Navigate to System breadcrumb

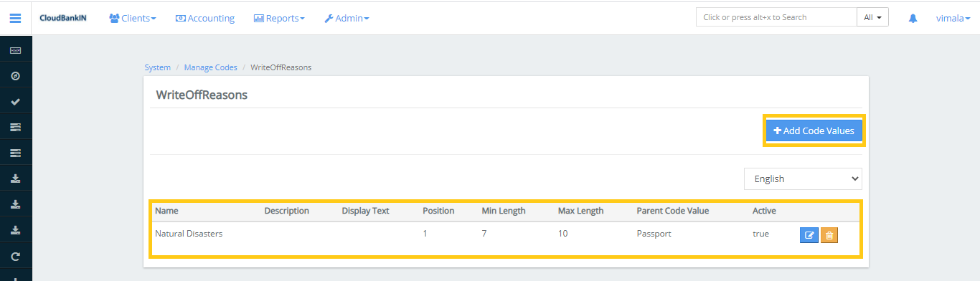click(158, 67)
